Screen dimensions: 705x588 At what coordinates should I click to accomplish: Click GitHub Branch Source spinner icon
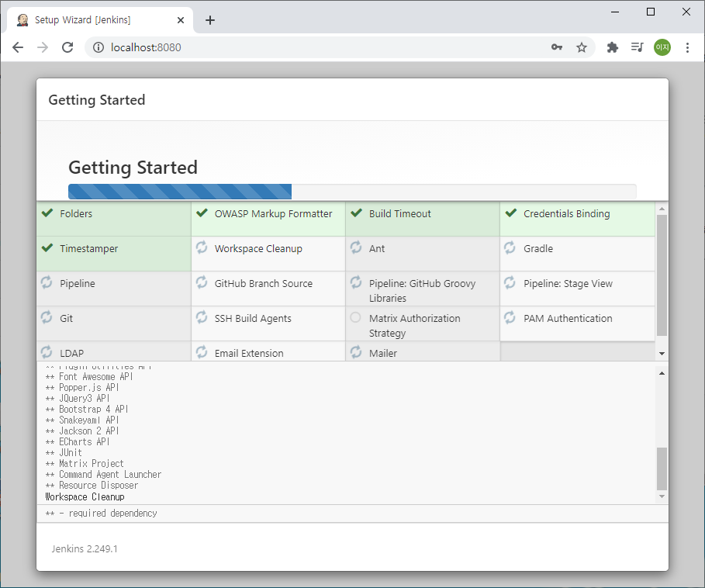pyautogui.click(x=202, y=282)
